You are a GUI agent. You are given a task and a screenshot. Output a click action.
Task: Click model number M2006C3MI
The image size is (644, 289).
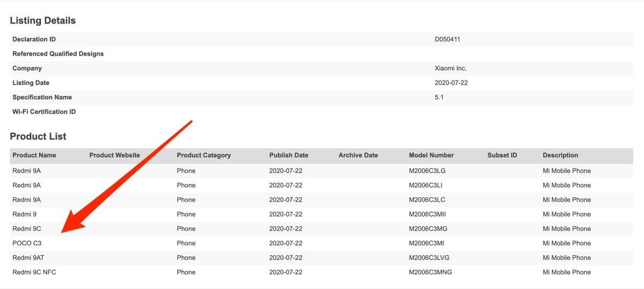tap(427, 243)
